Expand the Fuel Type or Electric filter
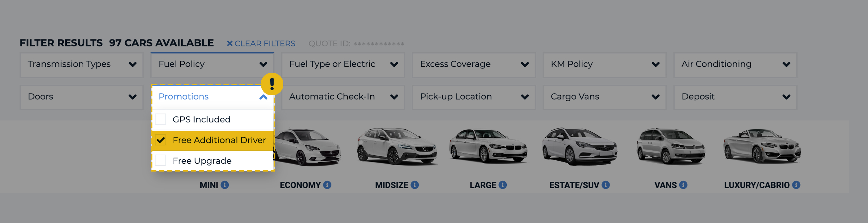The image size is (868, 223). 343,64
